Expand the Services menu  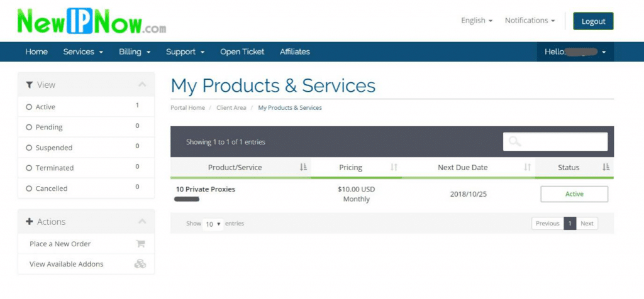click(83, 52)
